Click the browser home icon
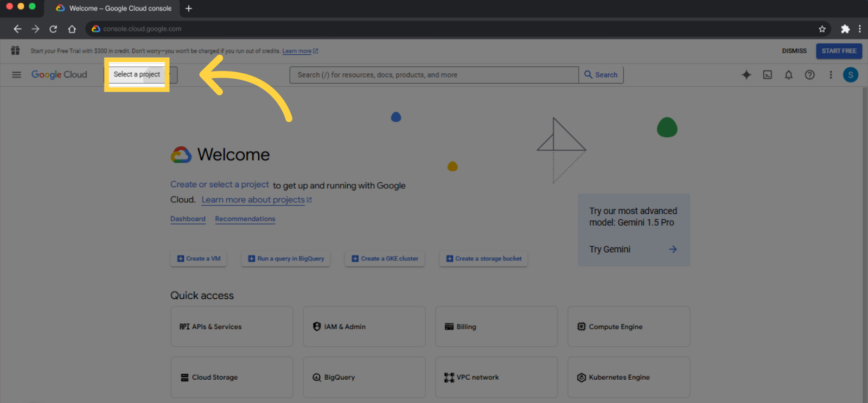This screenshot has height=403, width=868. pyautogui.click(x=72, y=29)
